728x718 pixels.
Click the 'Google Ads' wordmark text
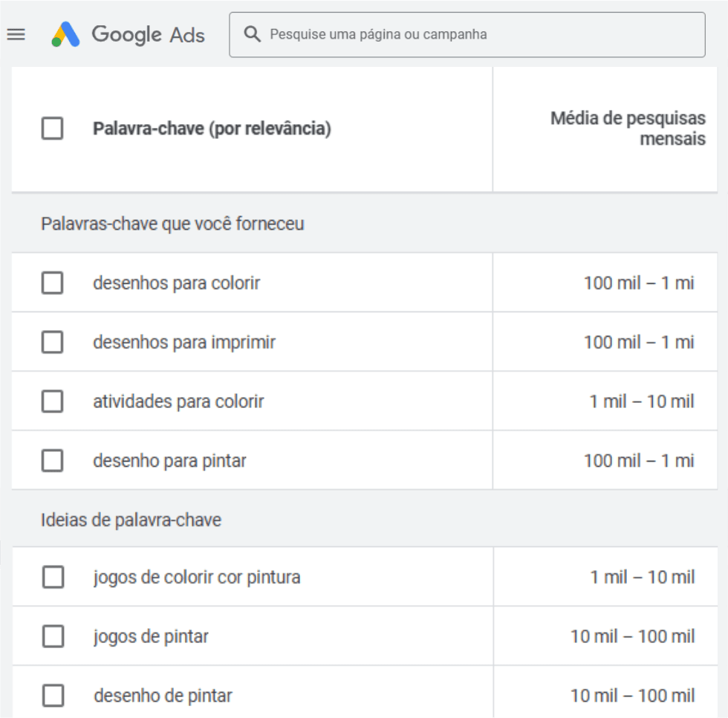(148, 35)
